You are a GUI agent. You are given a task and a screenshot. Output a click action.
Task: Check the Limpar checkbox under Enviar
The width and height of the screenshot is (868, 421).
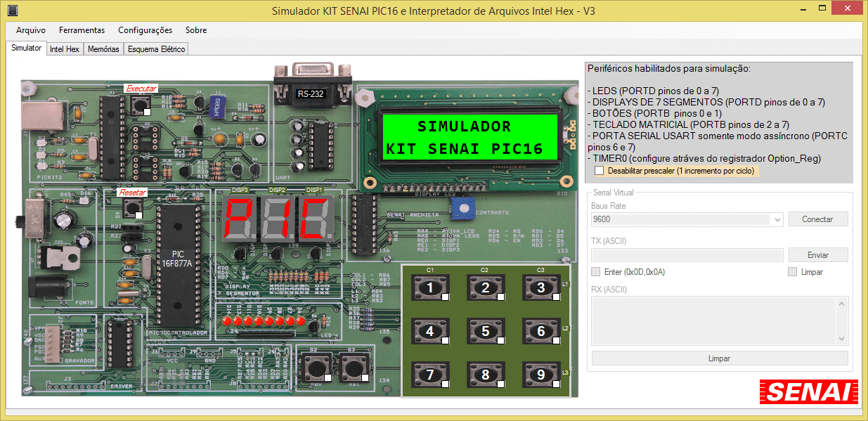(793, 272)
